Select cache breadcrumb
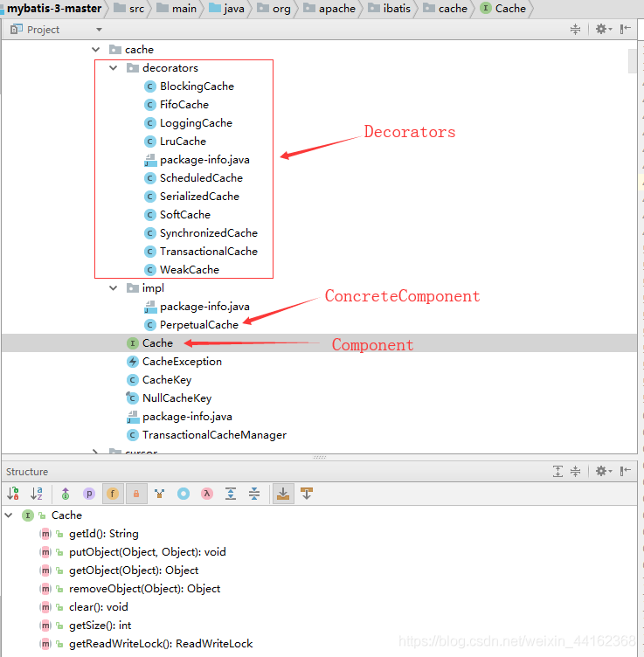The image size is (644, 657). pyautogui.click(x=446, y=9)
